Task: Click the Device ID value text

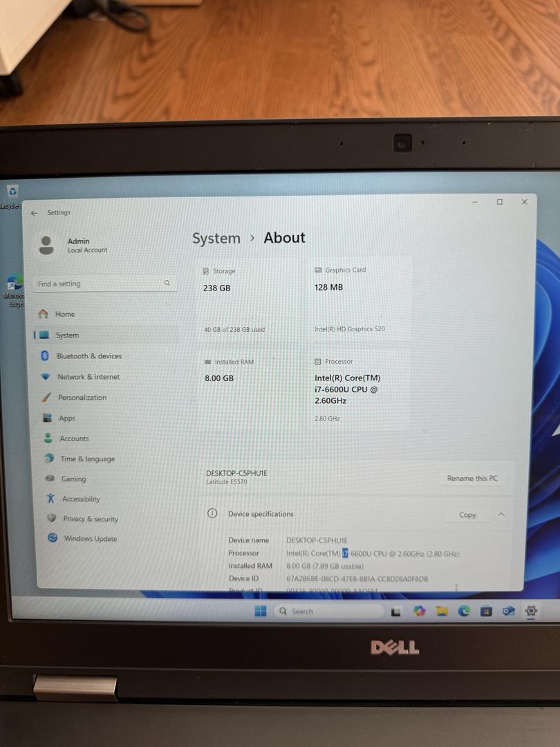Action: point(357,579)
